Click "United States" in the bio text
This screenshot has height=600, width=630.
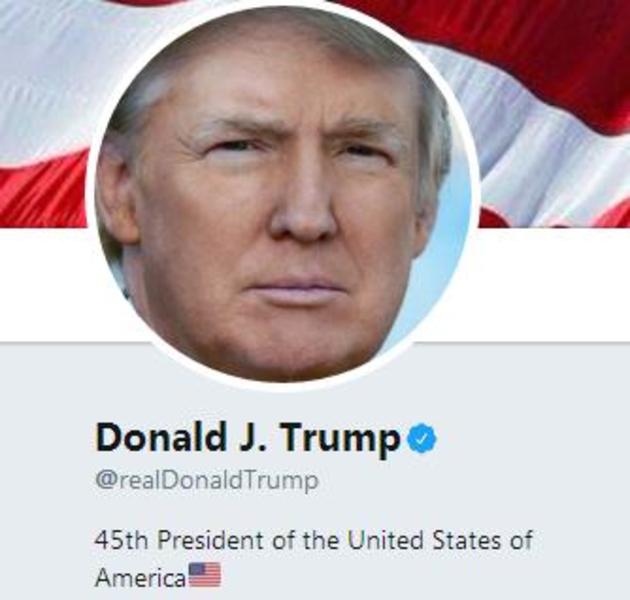point(425,540)
